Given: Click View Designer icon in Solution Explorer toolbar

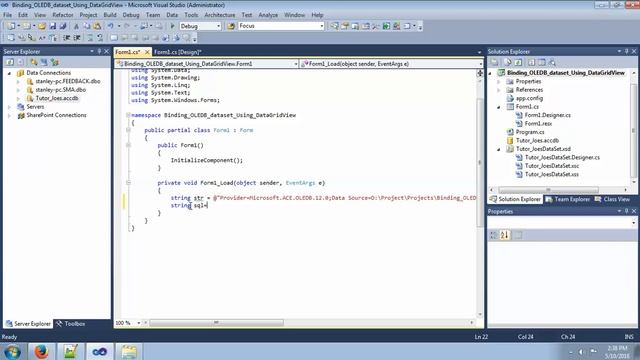Looking at the screenshot, I should point(541,62).
